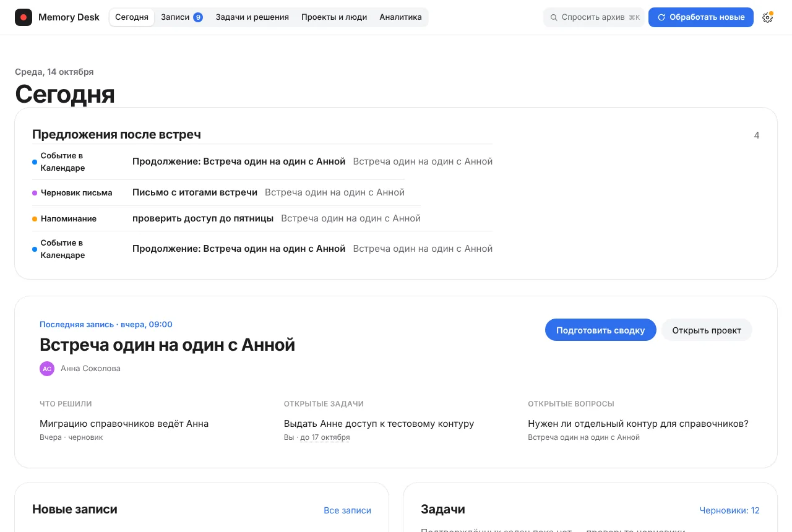The height and width of the screenshot is (532, 792).
Task: Click the Новые записи section heading
Action: [x=75, y=509]
